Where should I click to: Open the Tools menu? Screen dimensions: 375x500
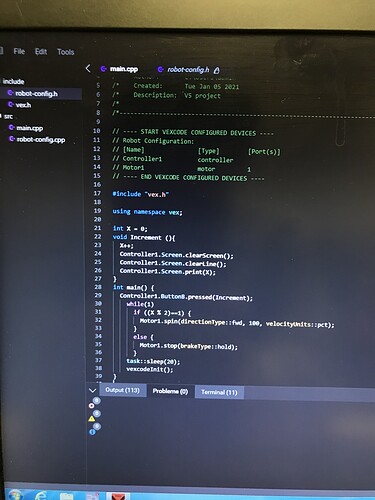point(66,52)
